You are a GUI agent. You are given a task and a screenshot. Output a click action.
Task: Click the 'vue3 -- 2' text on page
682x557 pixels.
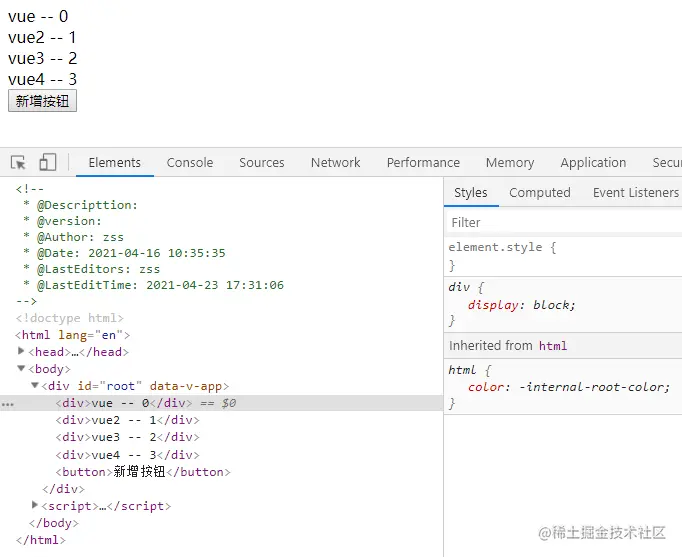43,58
